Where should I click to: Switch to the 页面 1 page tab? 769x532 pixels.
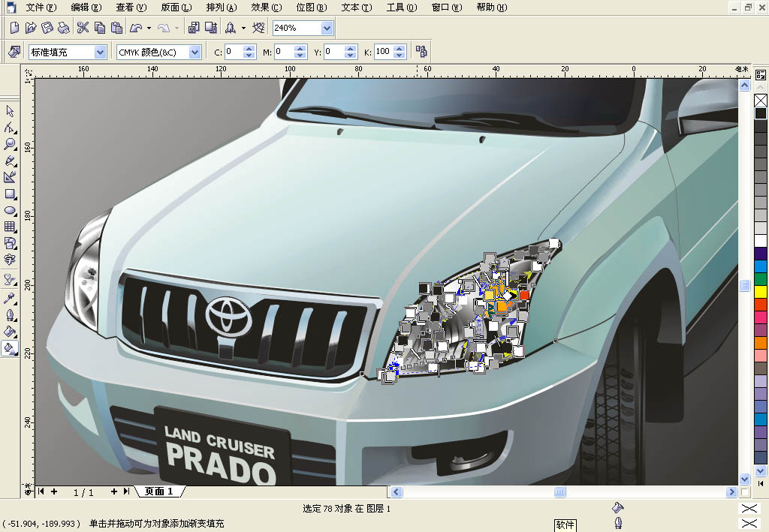(x=158, y=491)
